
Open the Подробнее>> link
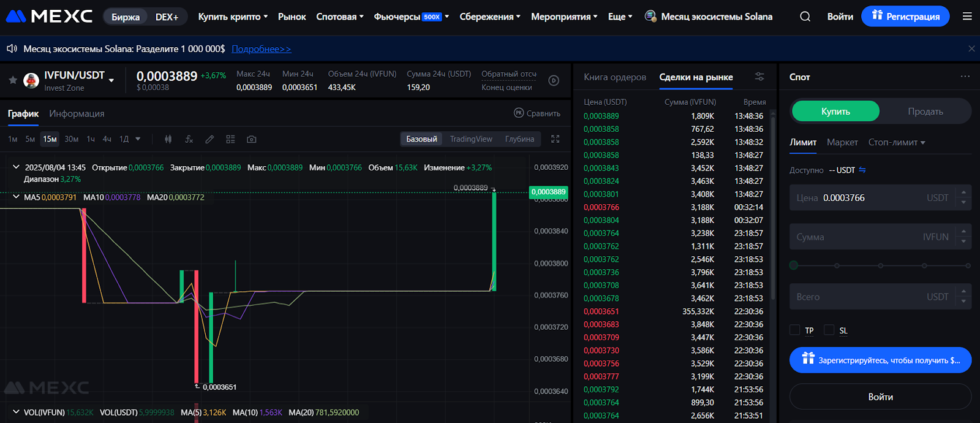(262, 48)
